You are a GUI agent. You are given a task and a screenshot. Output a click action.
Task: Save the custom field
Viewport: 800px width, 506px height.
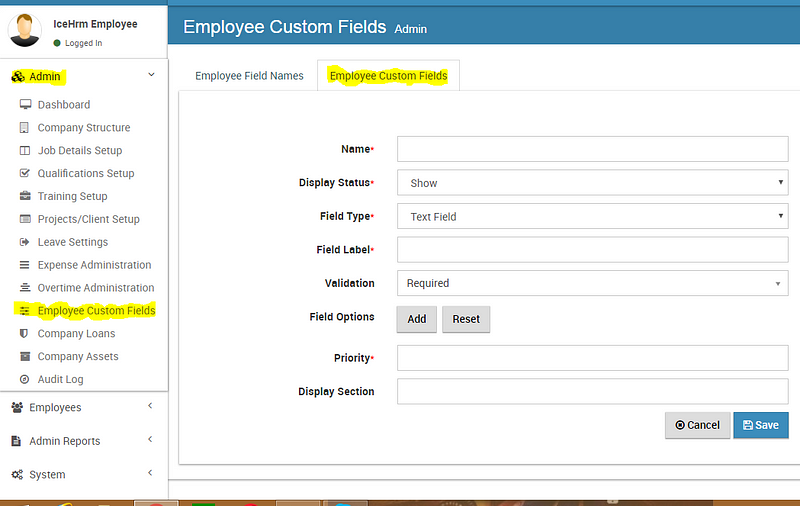click(x=761, y=425)
